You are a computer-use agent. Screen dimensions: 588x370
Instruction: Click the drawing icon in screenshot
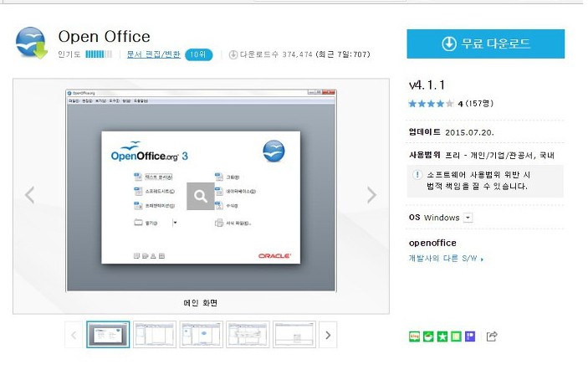219,177
